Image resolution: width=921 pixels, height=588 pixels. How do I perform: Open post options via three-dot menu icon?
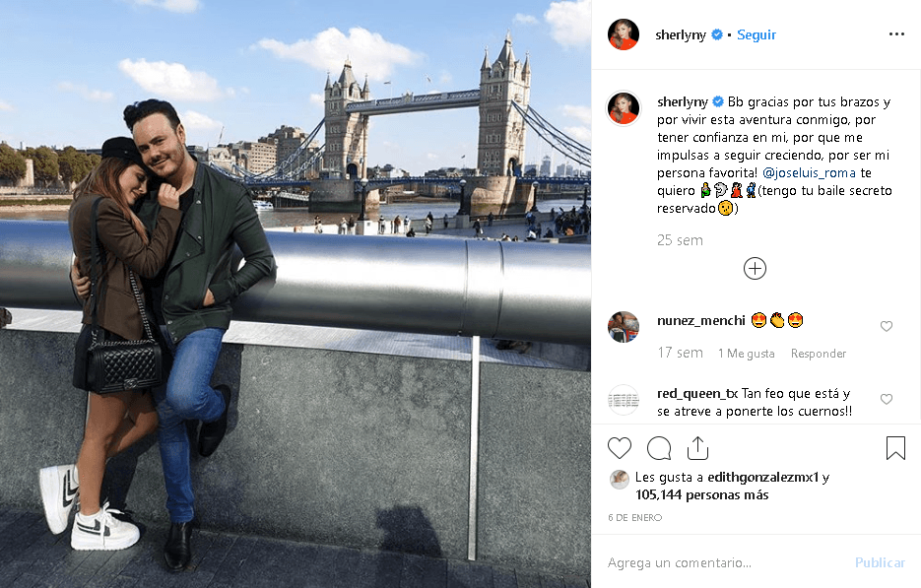(x=896, y=33)
